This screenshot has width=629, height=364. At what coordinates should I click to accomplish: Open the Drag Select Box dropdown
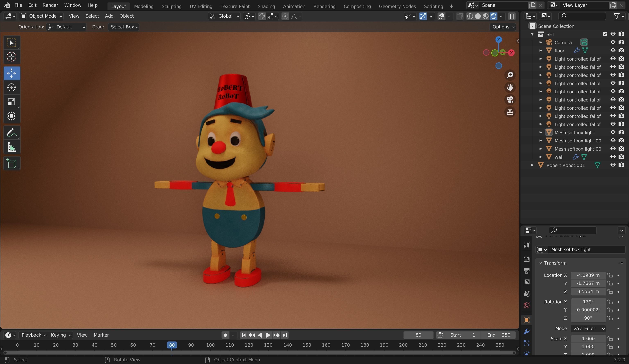(x=123, y=27)
